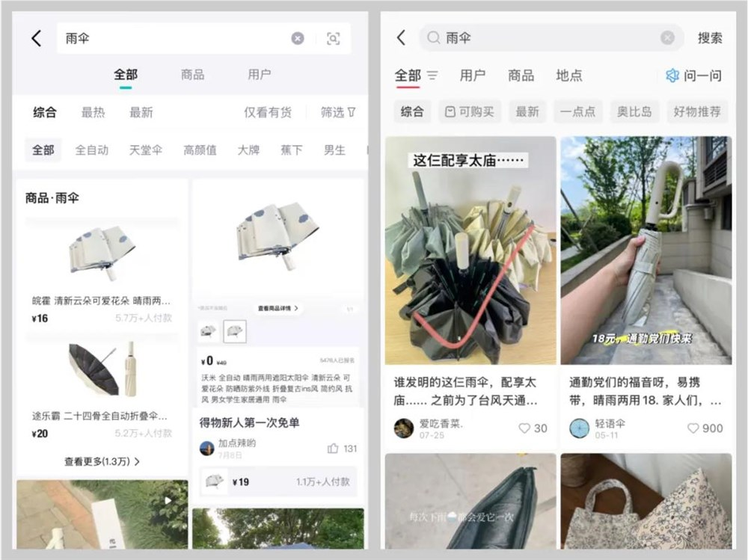
Task: Tap the back arrow on the right screen
Action: point(399,38)
